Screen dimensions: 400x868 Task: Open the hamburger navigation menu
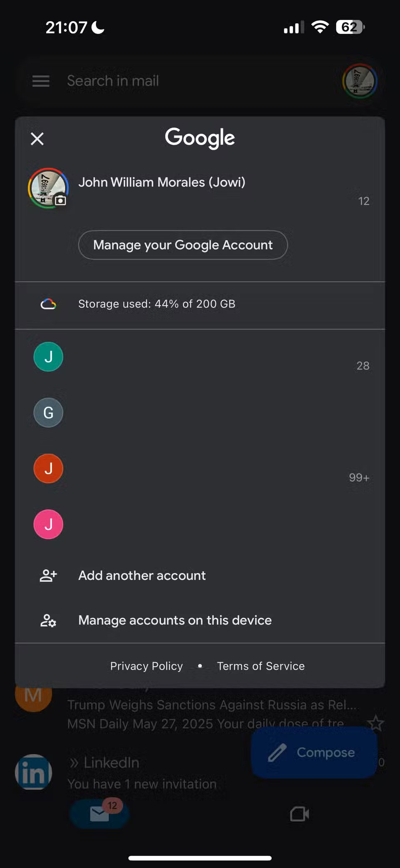[x=41, y=81]
